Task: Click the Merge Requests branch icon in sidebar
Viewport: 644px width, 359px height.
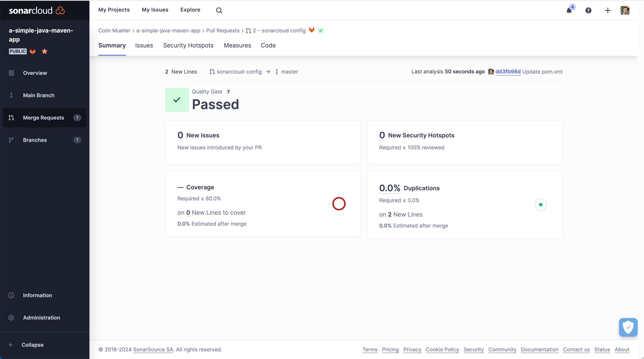Action: click(x=11, y=117)
